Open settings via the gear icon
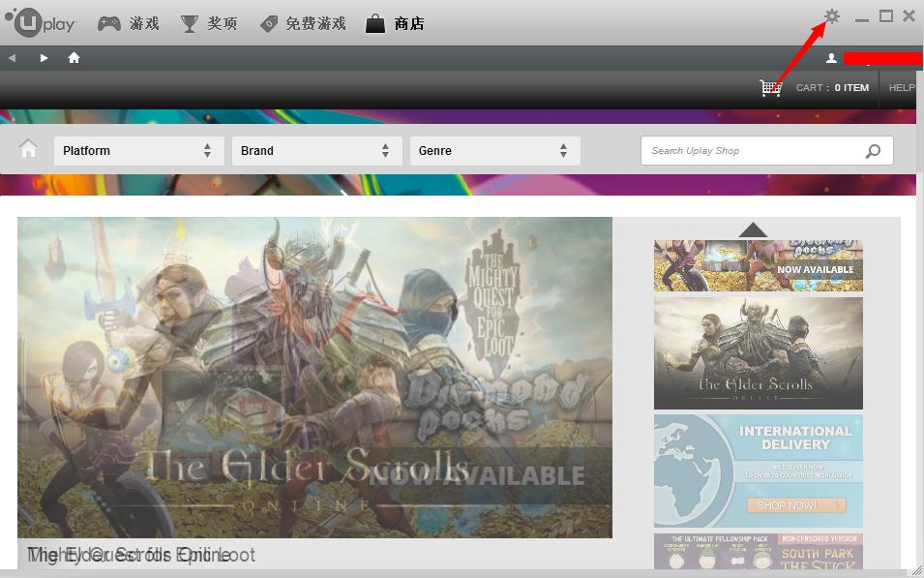The image size is (924, 578). tap(831, 15)
